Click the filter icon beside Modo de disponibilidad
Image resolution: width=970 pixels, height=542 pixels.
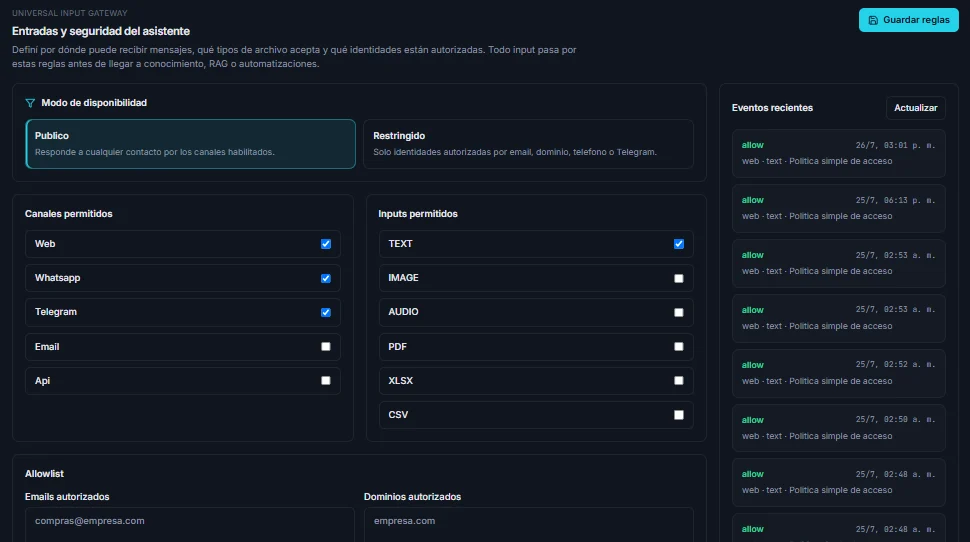[30, 103]
